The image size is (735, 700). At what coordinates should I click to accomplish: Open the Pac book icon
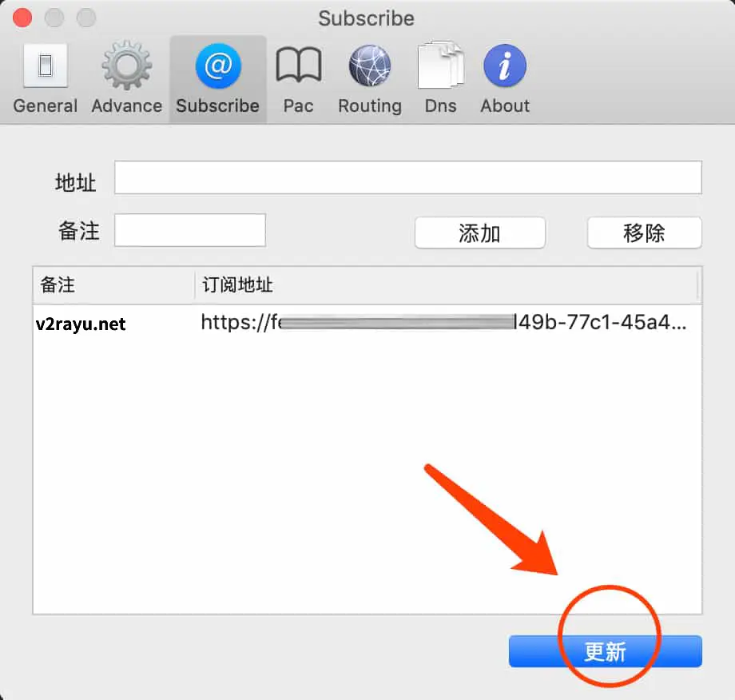[x=299, y=65]
